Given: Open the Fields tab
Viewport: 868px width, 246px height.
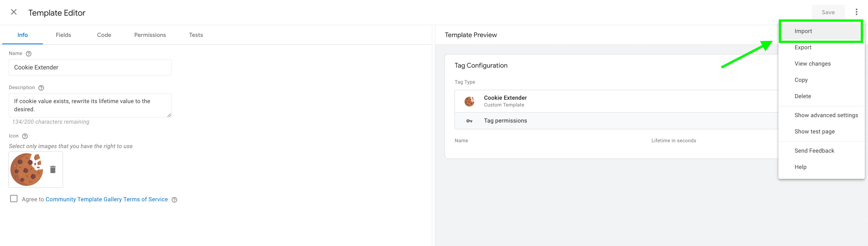Looking at the screenshot, I should (63, 35).
